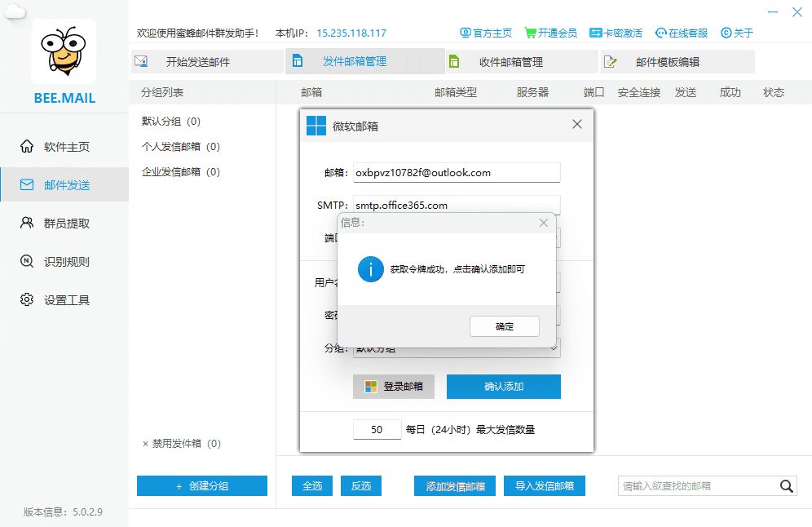
Task: Contact 在线客服 online support
Action: tap(681, 33)
